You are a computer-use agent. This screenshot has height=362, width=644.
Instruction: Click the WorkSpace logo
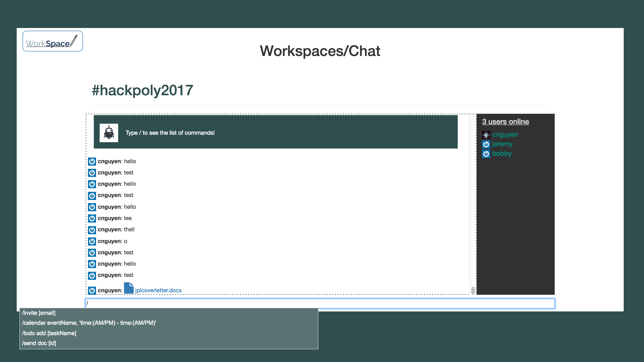(53, 41)
